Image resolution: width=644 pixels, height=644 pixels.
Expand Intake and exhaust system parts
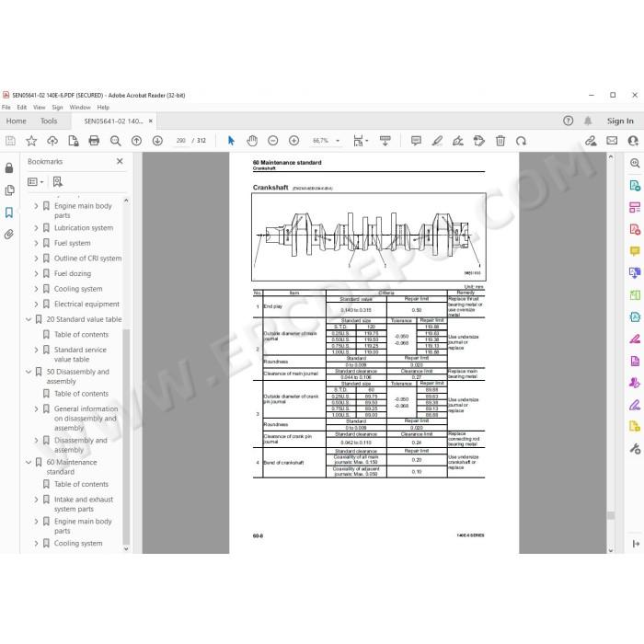pyautogui.click(x=36, y=500)
